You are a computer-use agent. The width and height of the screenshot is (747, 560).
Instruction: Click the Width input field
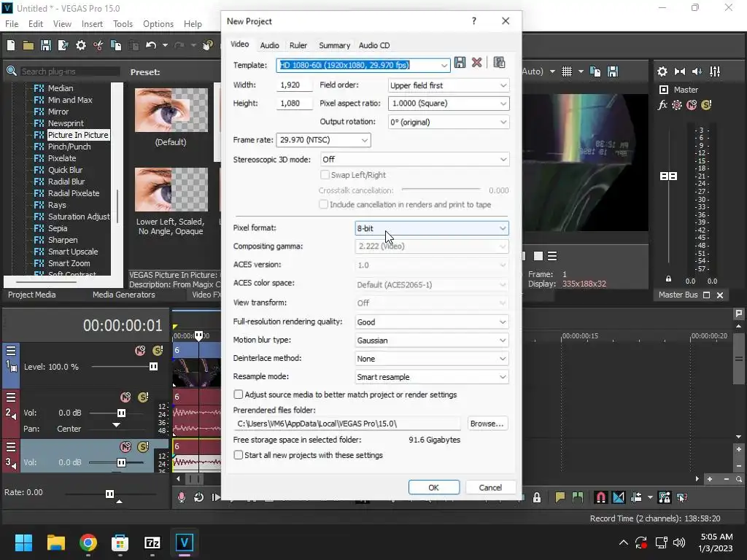click(x=294, y=85)
